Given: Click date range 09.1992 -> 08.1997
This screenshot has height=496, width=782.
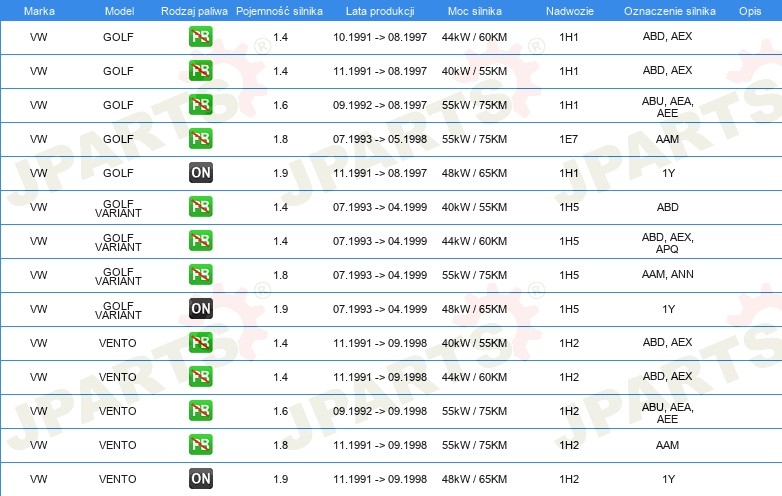Looking at the screenshot, I should pos(380,105).
